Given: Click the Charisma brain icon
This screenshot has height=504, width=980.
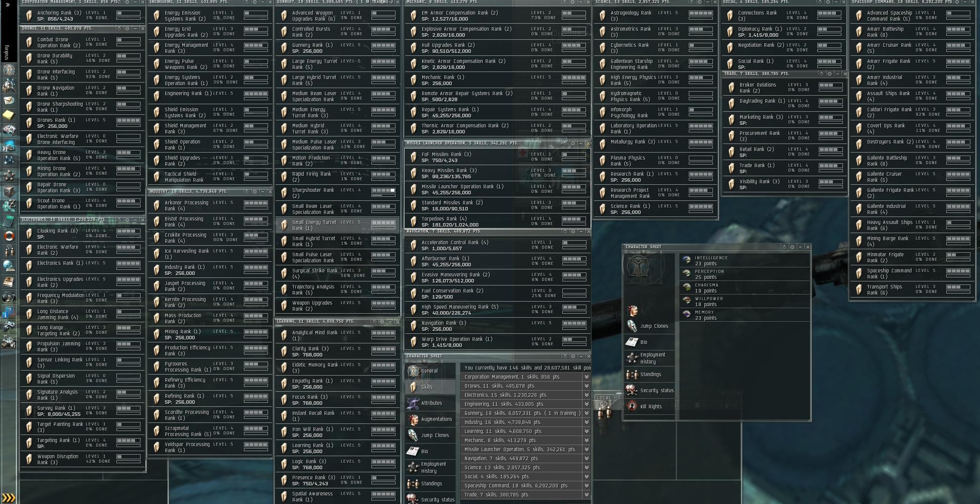Looking at the screenshot, I should 686,287.
